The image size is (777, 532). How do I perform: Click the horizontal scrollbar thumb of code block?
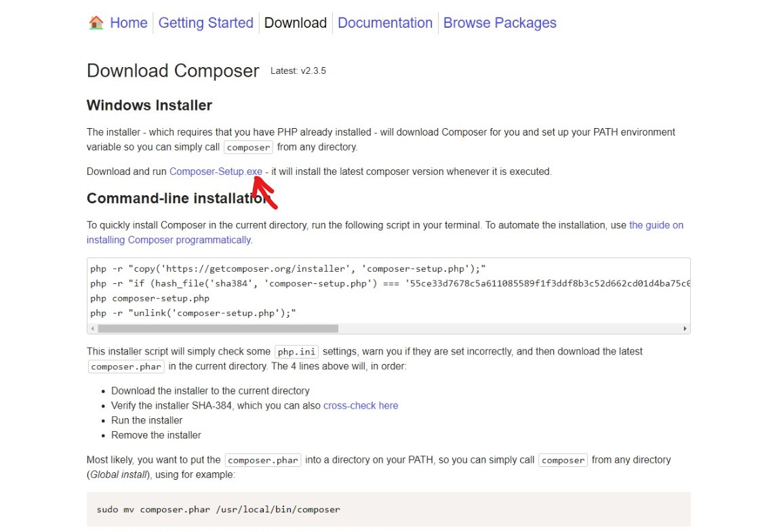coord(218,329)
